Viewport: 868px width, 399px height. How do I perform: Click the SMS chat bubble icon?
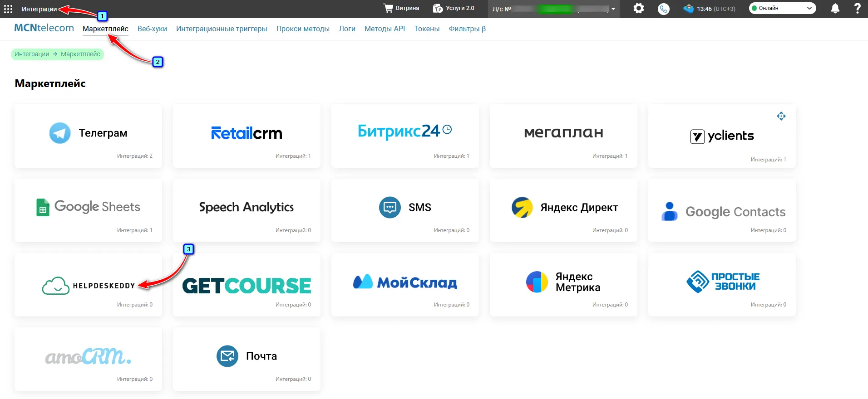click(x=390, y=207)
